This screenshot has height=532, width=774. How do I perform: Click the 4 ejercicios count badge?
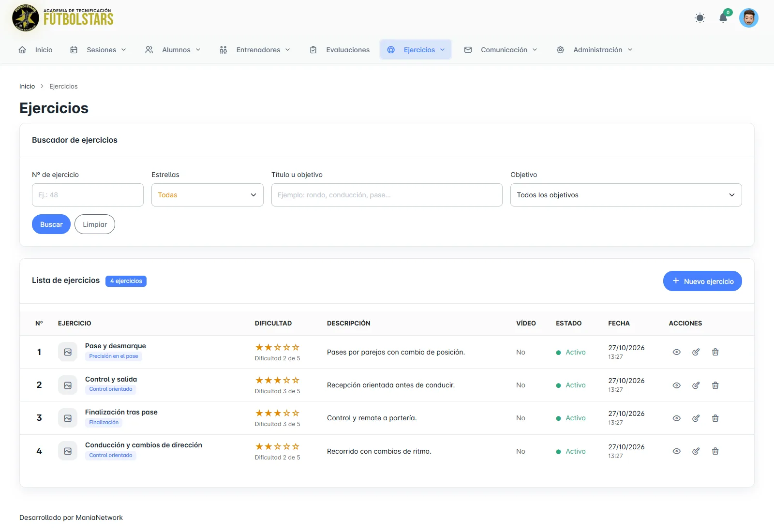126,281
